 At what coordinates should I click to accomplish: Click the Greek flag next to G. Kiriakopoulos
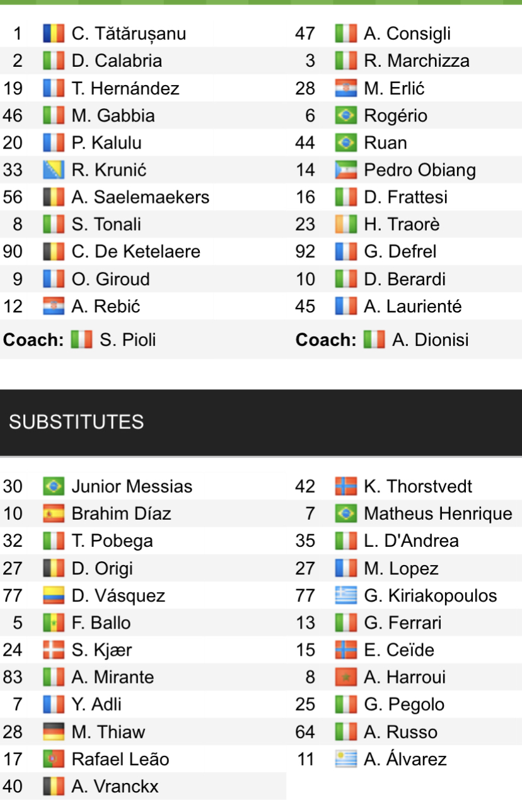(346, 595)
